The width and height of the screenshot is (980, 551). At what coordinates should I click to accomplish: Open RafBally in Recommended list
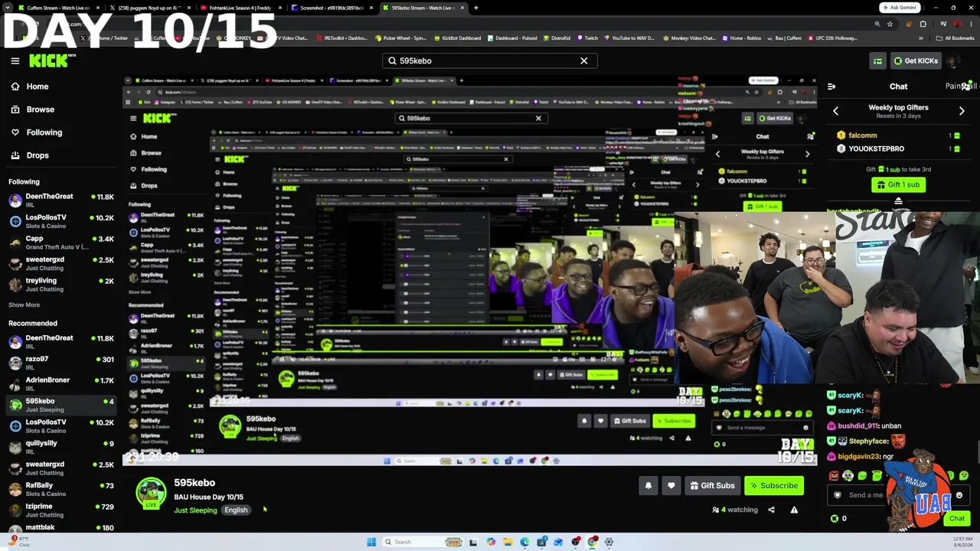click(x=60, y=489)
